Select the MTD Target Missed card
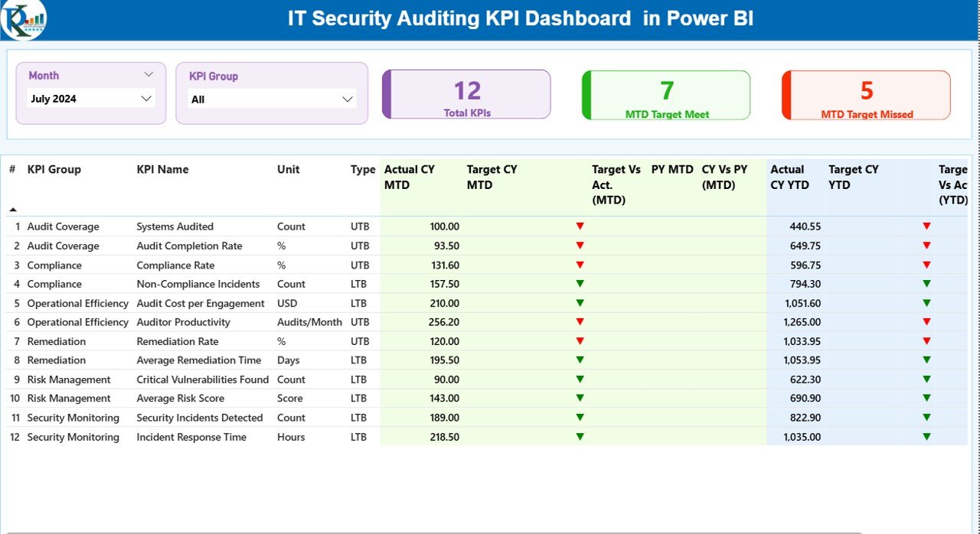 coord(864,93)
